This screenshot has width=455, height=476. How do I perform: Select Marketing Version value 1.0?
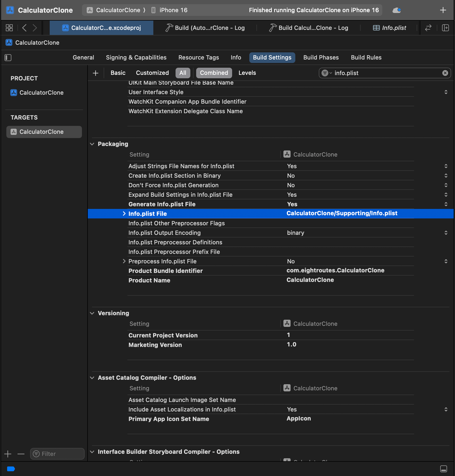(x=292, y=345)
